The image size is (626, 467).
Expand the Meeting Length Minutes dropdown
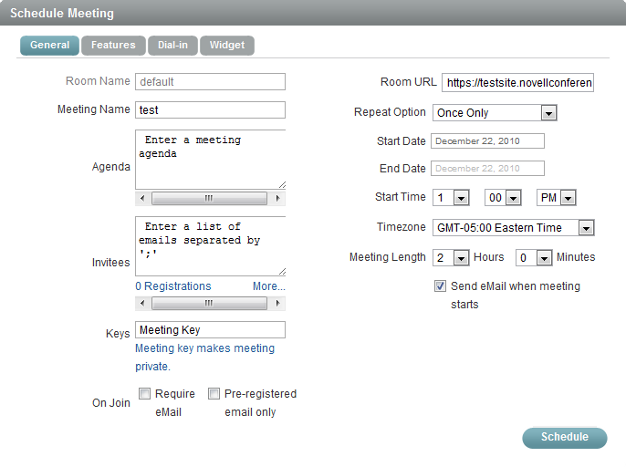[532, 258]
